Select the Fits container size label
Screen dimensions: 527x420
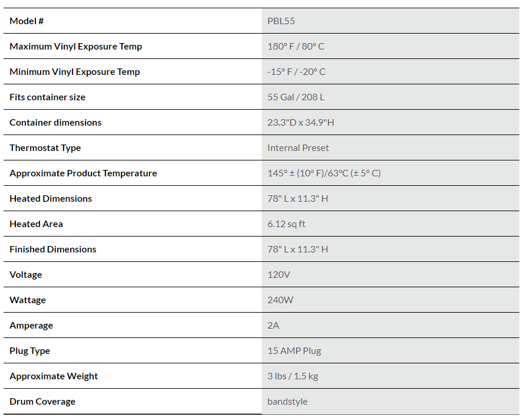coord(47,97)
